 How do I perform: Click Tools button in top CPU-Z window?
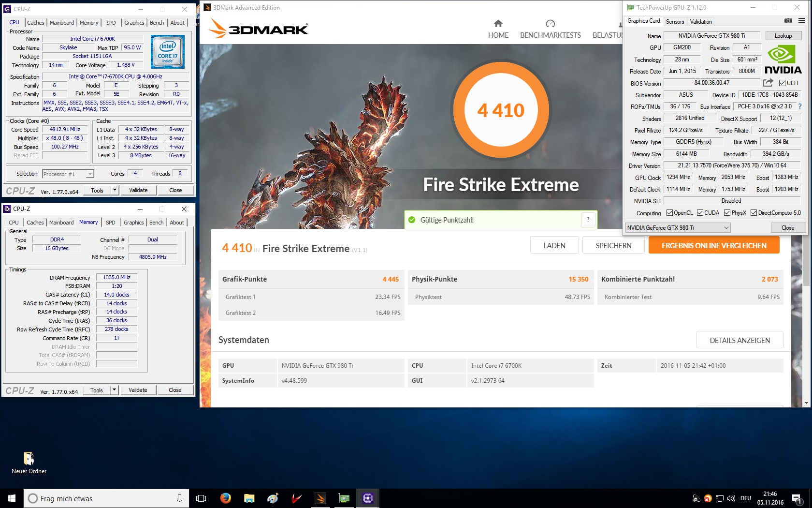[97, 190]
